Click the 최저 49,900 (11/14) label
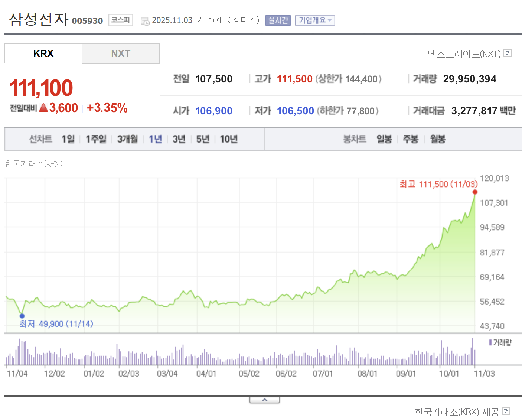Viewport: 522px width, 420px height. (56, 324)
